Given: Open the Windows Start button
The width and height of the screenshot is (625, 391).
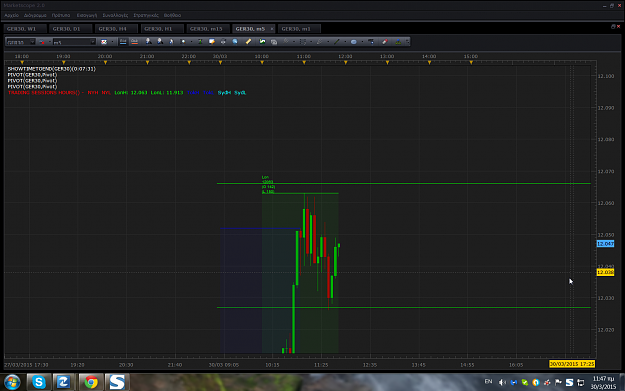Looking at the screenshot, I should [12, 382].
